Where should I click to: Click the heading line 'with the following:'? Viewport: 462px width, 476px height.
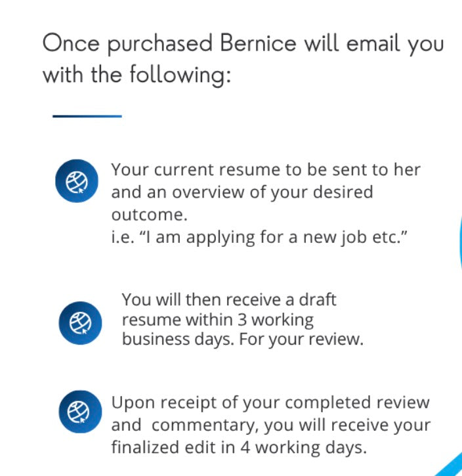(137, 74)
